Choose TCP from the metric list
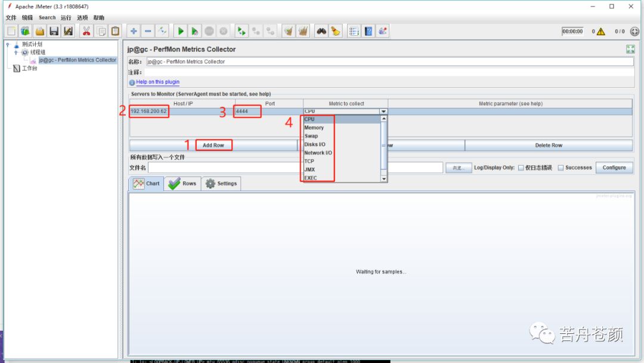644x363 pixels. [342, 162]
